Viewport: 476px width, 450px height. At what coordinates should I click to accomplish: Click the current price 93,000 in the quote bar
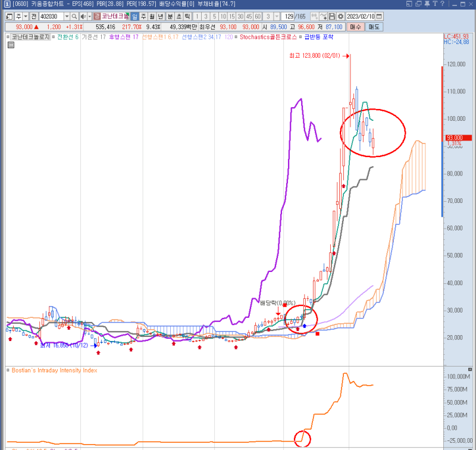pyautogui.click(x=24, y=27)
